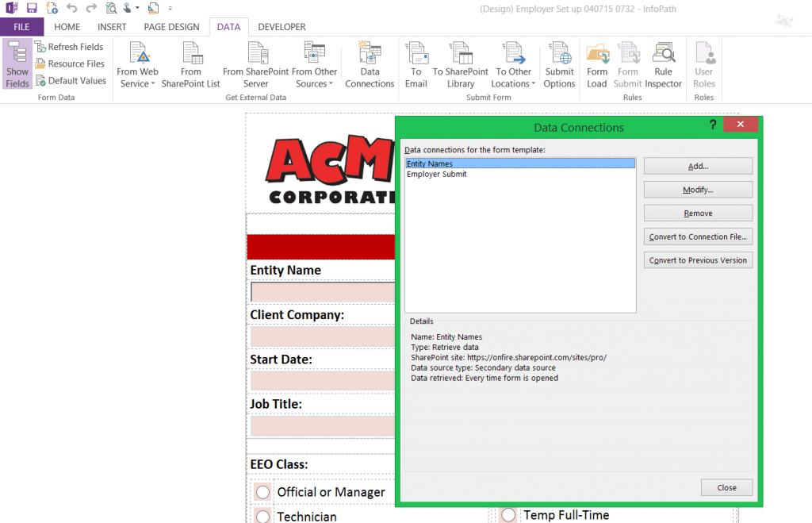The height and width of the screenshot is (523, 812).
Task: Expand the quick access toolbar customize arrow
Action: click(x=170, y=8)
